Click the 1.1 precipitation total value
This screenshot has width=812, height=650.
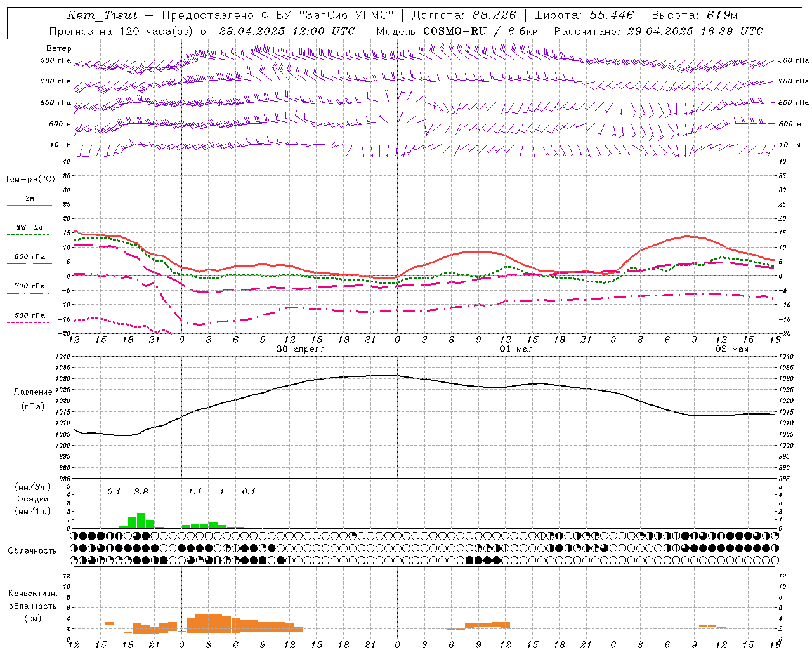(x=195, y=492)
